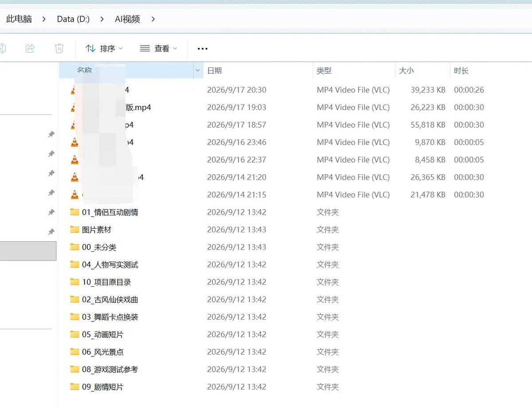Select folder name 图片素材
Screen dimensions: 532x407
(x=97, y=230)
